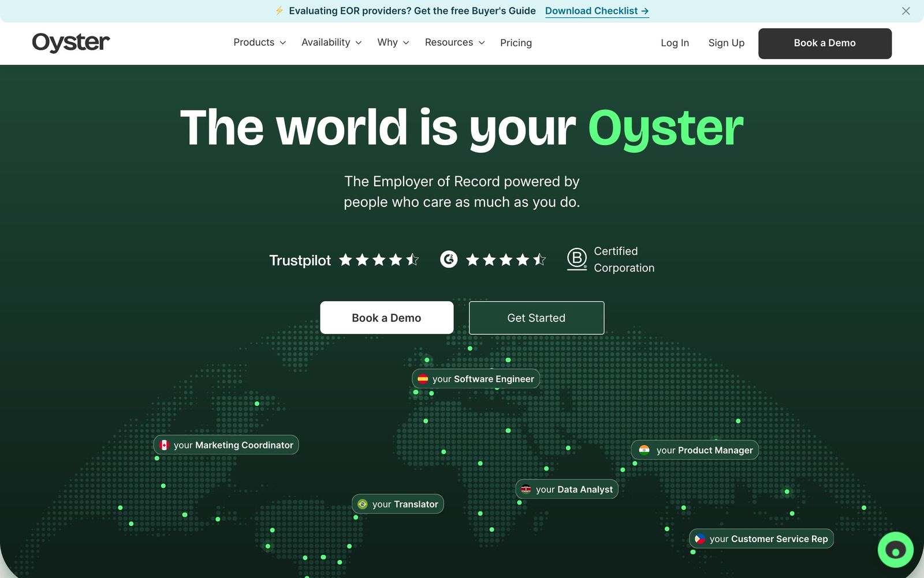Open the green chat widget
Screen dimensions: 924x578
[895, 550]
